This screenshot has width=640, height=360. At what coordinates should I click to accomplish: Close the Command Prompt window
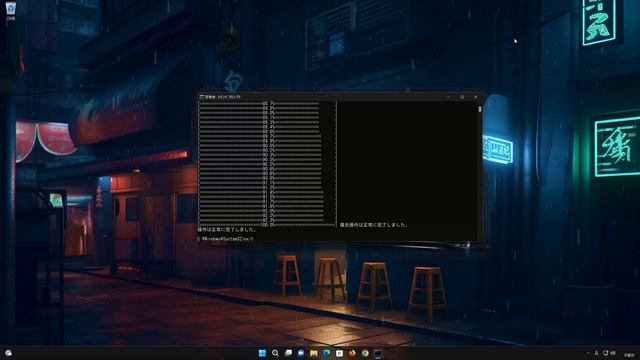pyautogui.click(x=476, y=97)
